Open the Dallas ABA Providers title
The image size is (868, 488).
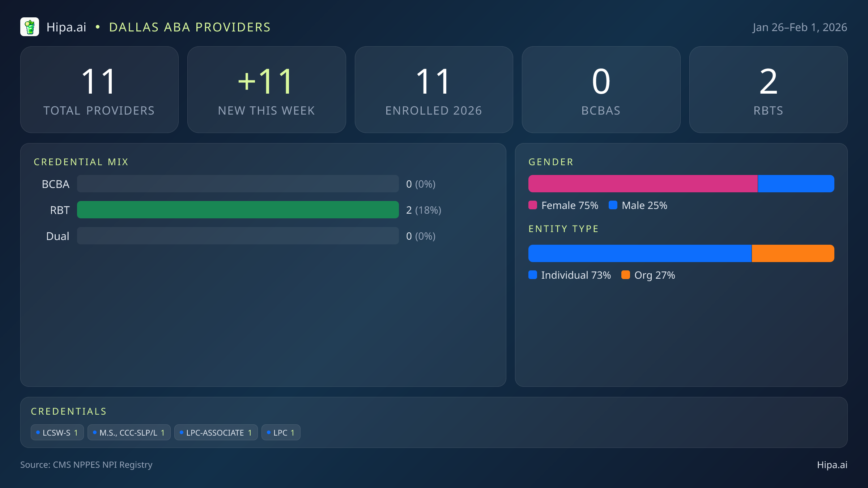tap(190, 27)
